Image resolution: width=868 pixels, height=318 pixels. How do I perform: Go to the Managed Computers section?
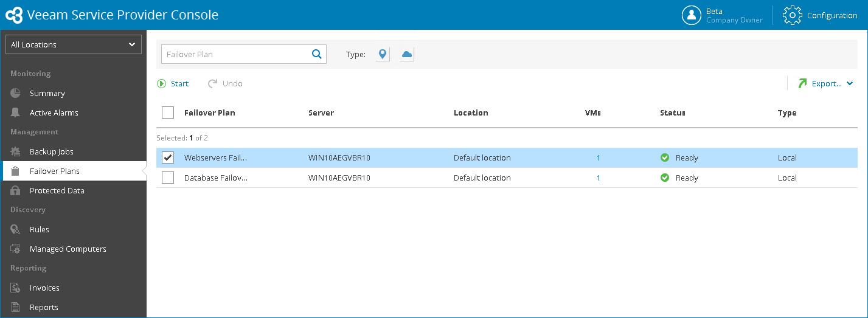68,249
